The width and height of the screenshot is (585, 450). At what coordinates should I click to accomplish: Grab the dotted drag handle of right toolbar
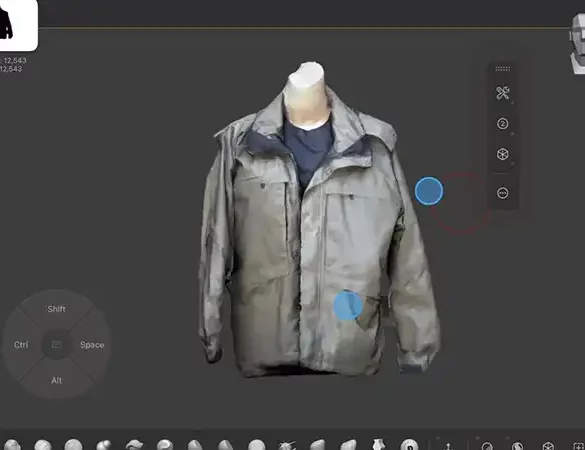(503, 69)
